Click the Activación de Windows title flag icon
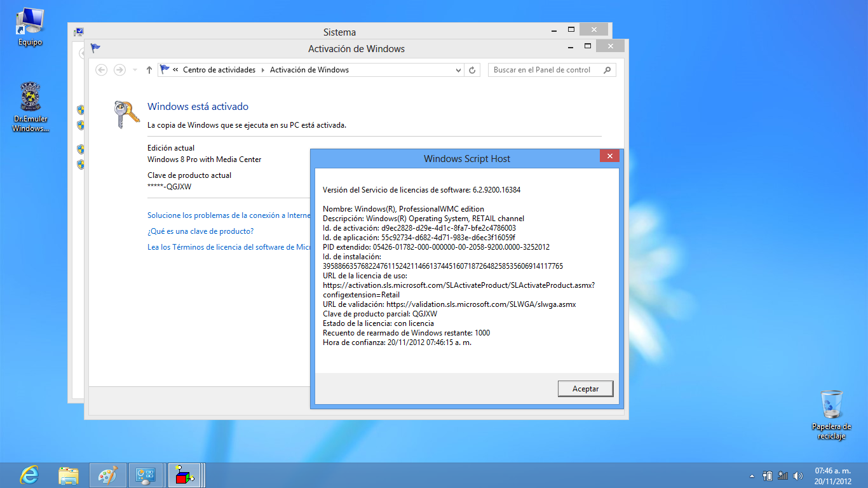Screen dimensions: 868x488 pyautogui.click(x=95, y=48)
